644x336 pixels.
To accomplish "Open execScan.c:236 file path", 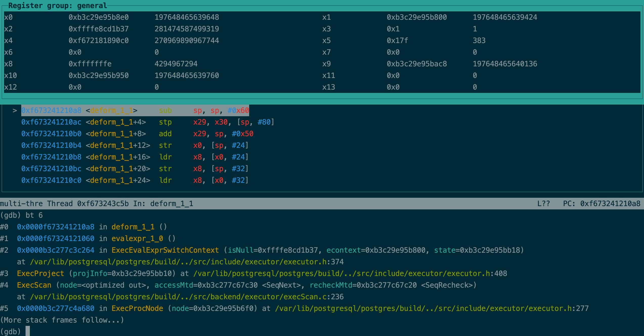I will pyautogui.click(x=187, y=297).
